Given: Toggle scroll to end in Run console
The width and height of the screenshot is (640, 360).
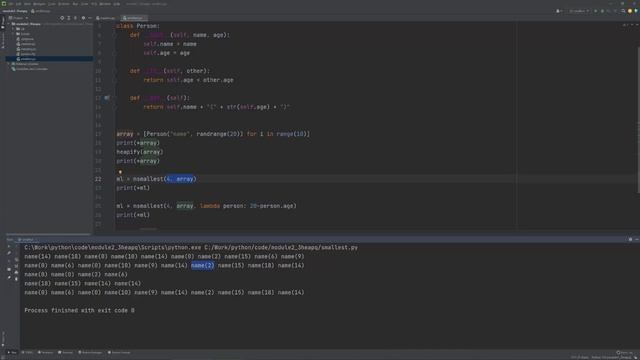Looking at the screenshot, I should tap(17, 266).
